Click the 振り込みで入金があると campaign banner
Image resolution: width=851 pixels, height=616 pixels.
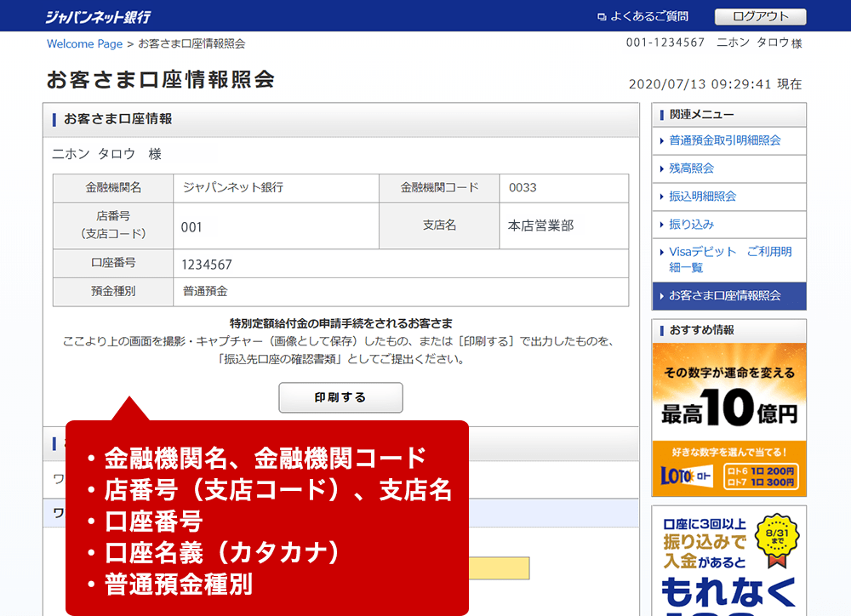(x=729, y=562)
